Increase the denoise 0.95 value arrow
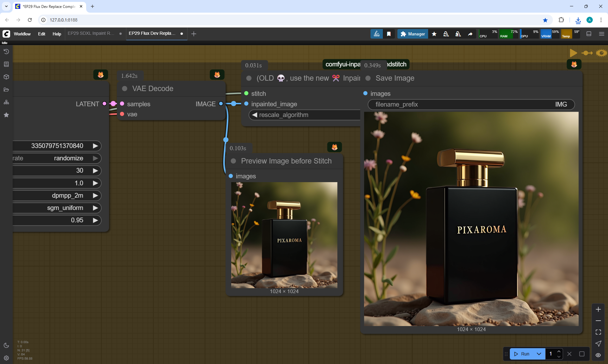Screen dimensions: 608x364 (x=95, y=220)
